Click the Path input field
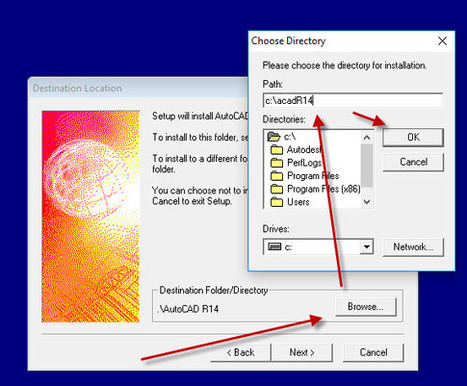Image resolution: width=467 pixels, height=386 pixels. click(x=353, y=100)
